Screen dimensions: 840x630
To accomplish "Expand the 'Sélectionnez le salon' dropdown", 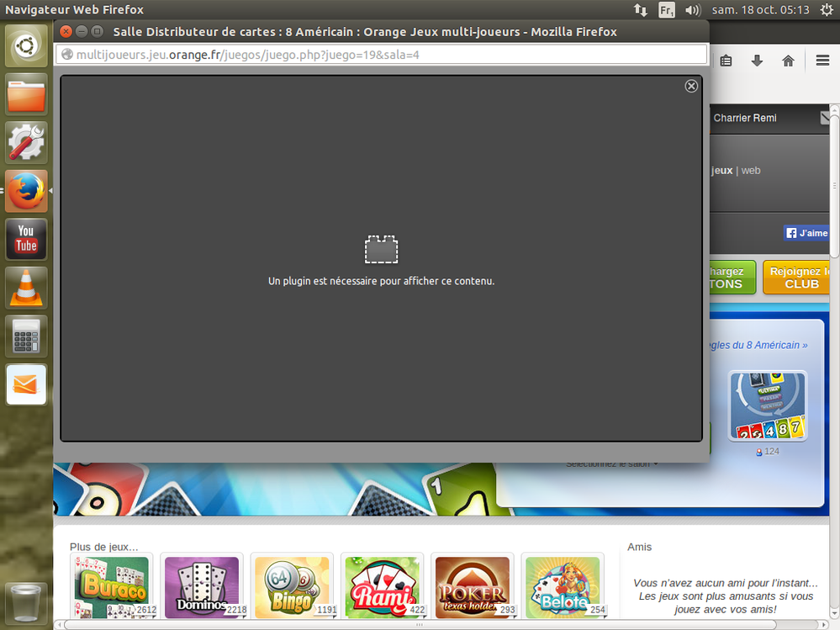I will (x=611, y=463).
